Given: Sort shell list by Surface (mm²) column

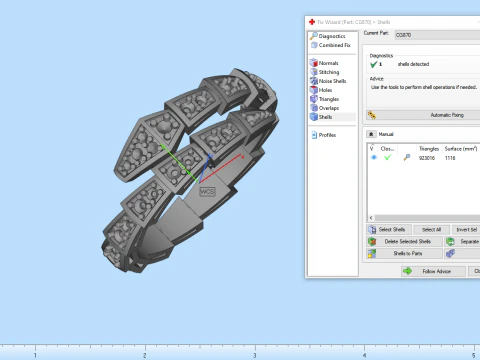Looking at the screenshot, I should (x=461, y=149).
